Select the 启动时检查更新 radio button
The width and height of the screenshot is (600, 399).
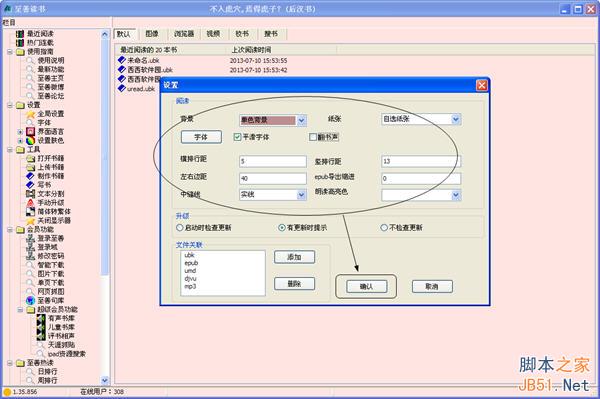tap(179, 228)
